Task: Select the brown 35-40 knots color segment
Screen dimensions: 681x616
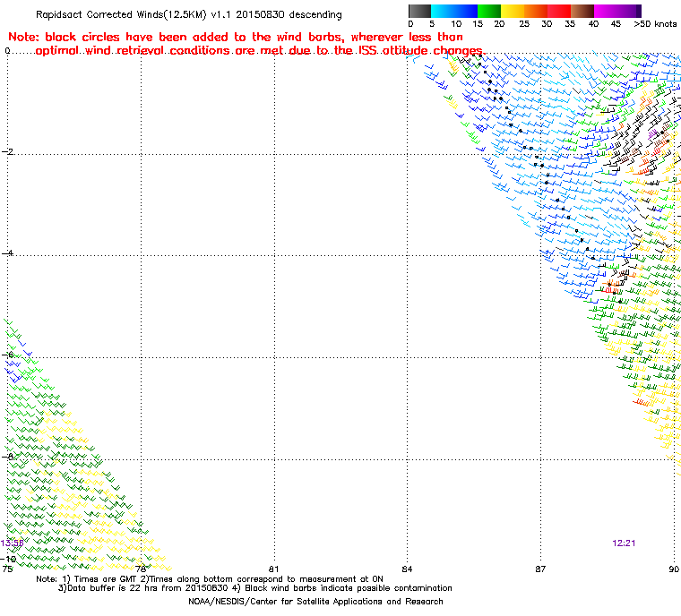Action: pyautogui.click(x=582, y=11)
